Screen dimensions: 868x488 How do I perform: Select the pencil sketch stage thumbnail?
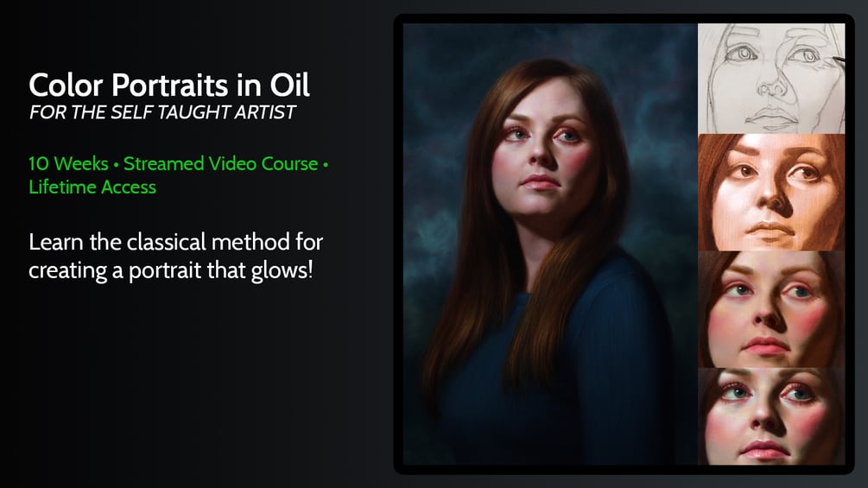tap(771, 78)
